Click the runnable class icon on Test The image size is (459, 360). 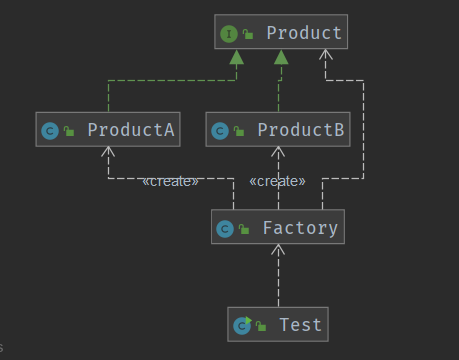click(x=242, y=325)
